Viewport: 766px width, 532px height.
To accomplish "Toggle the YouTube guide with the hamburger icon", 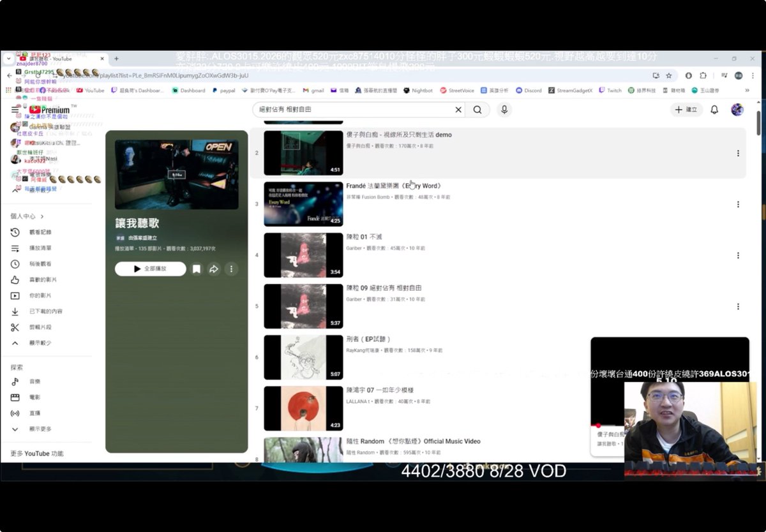I will point(14,109).
